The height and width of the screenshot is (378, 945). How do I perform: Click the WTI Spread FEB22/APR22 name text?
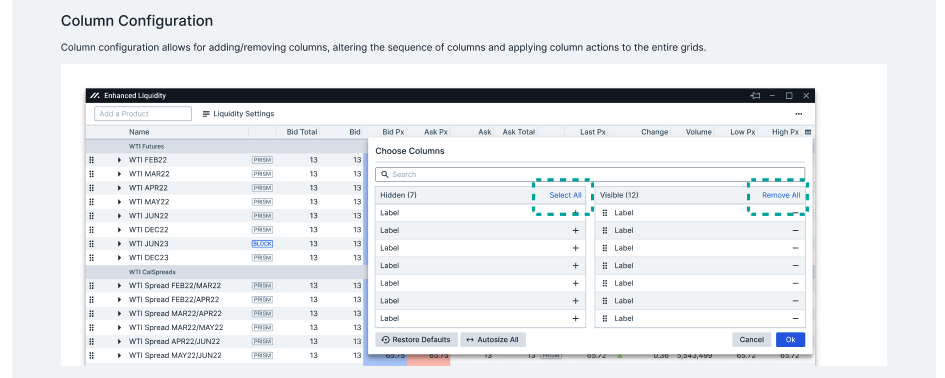pyautogui.click(x=174, y=300)
